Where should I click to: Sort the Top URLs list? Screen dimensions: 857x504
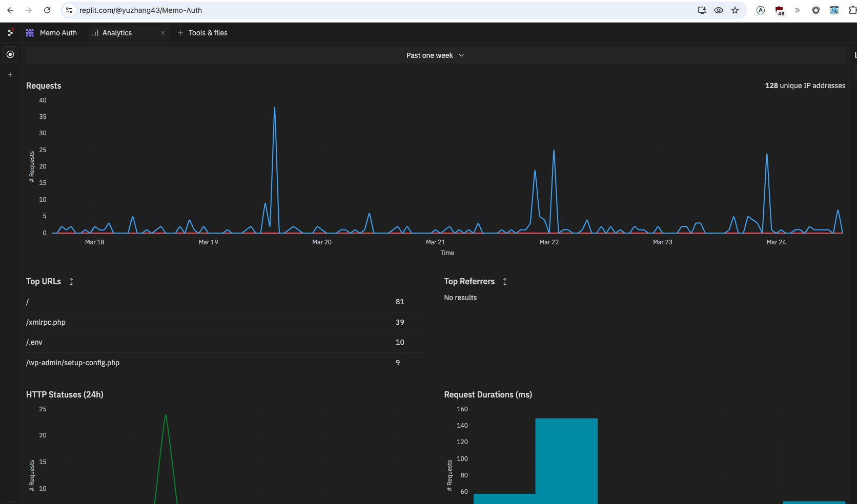(x=71, y=282)
